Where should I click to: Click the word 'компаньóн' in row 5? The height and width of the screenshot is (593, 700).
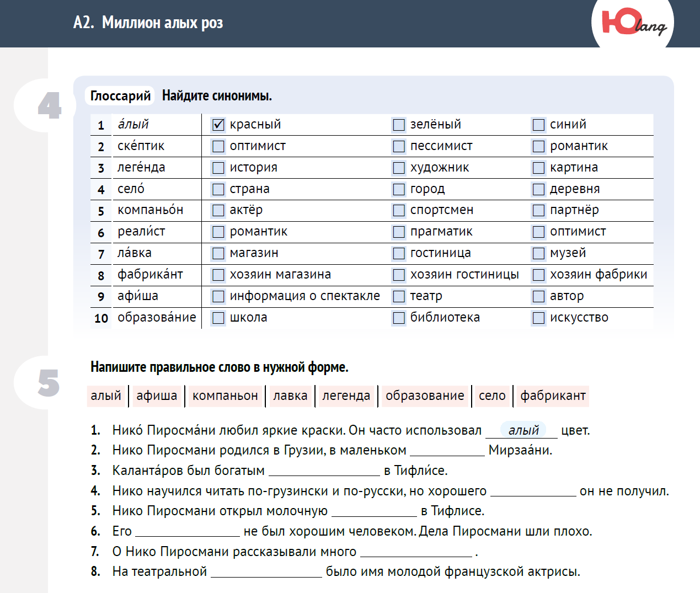pyautogui.click(x=150, y=210)
